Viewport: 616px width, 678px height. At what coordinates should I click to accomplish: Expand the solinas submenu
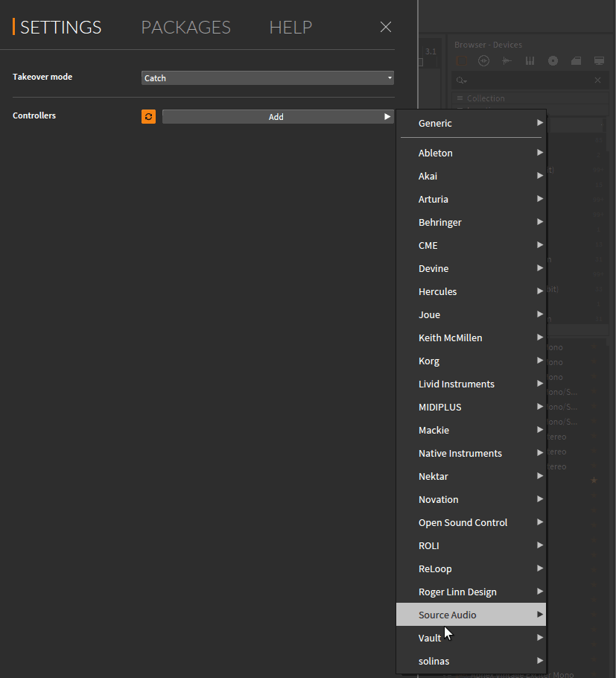tap(471, 661)
